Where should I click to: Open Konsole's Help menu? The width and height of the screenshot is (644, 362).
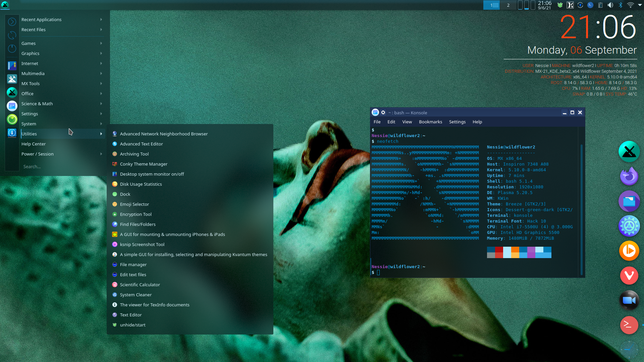(477, 122)
